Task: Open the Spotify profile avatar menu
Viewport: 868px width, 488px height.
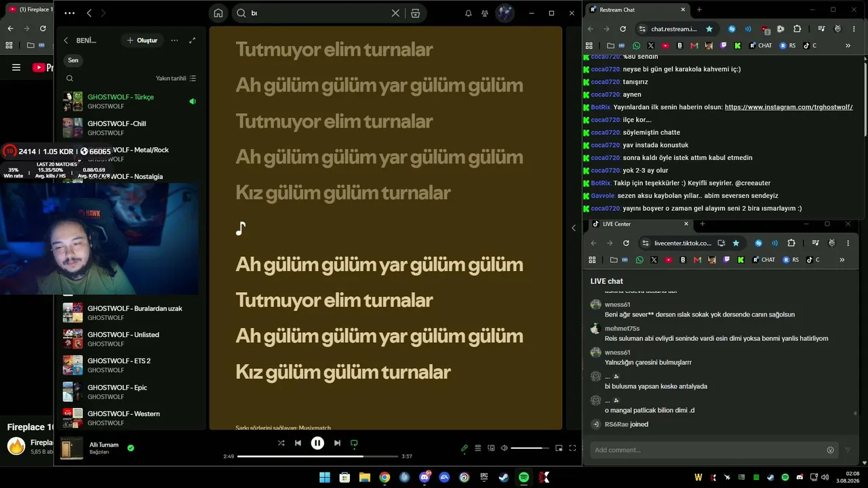Action: (505, 13)
